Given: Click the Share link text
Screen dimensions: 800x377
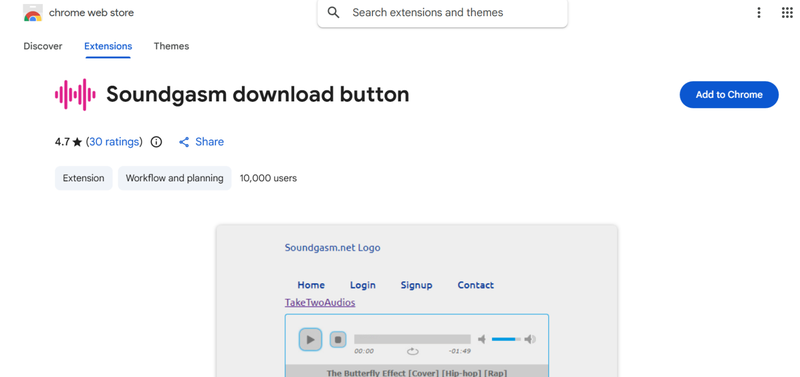Looking at the screenshot, I should (x=210, y=142).
